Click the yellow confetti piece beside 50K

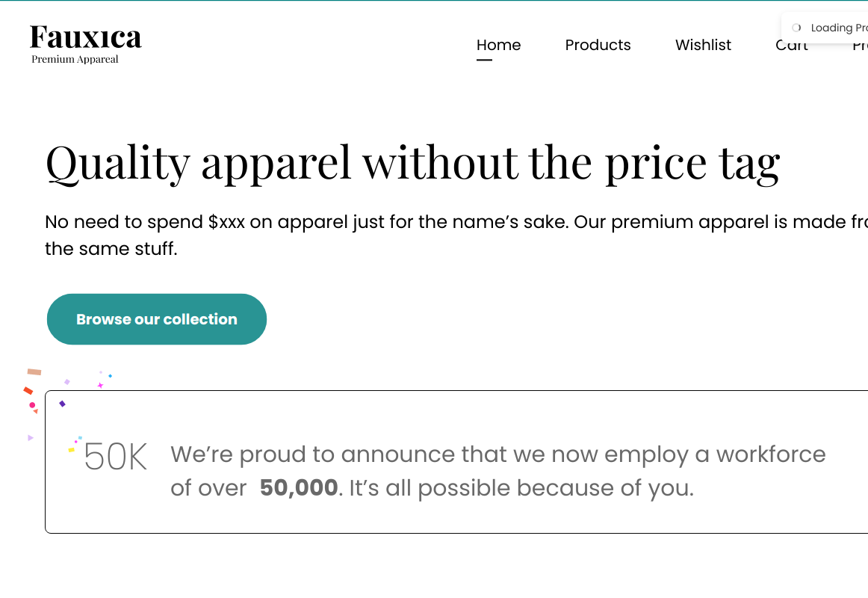(x=71, y=450)
